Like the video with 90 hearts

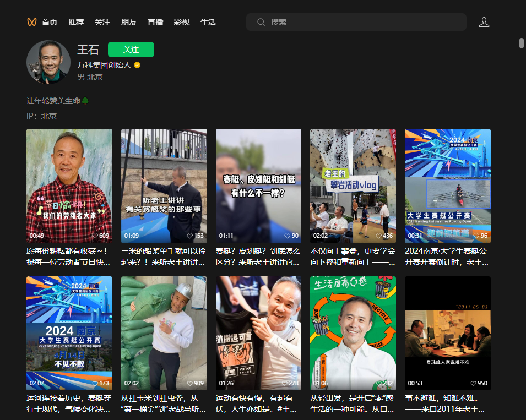pyautogui.click(x=287, y=236)
